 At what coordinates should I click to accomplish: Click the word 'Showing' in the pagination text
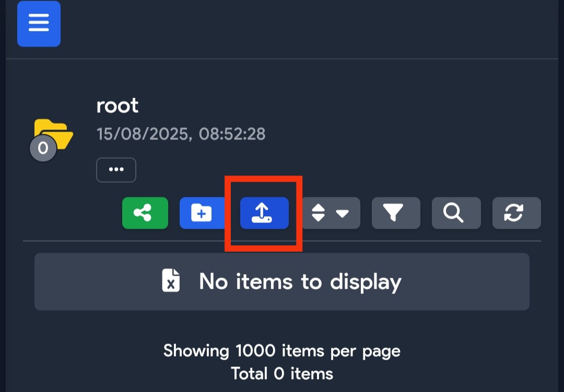[x=196, y=351]
